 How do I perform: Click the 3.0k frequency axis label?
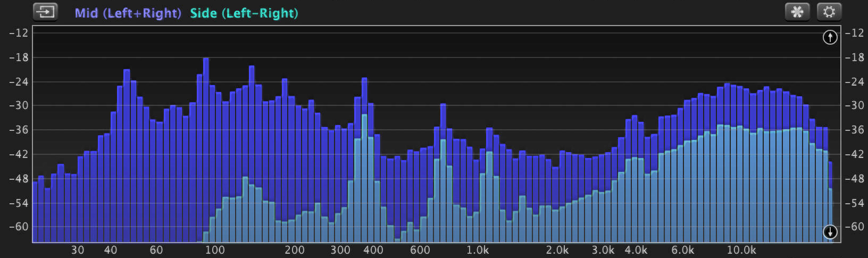(x=603, y=250)
